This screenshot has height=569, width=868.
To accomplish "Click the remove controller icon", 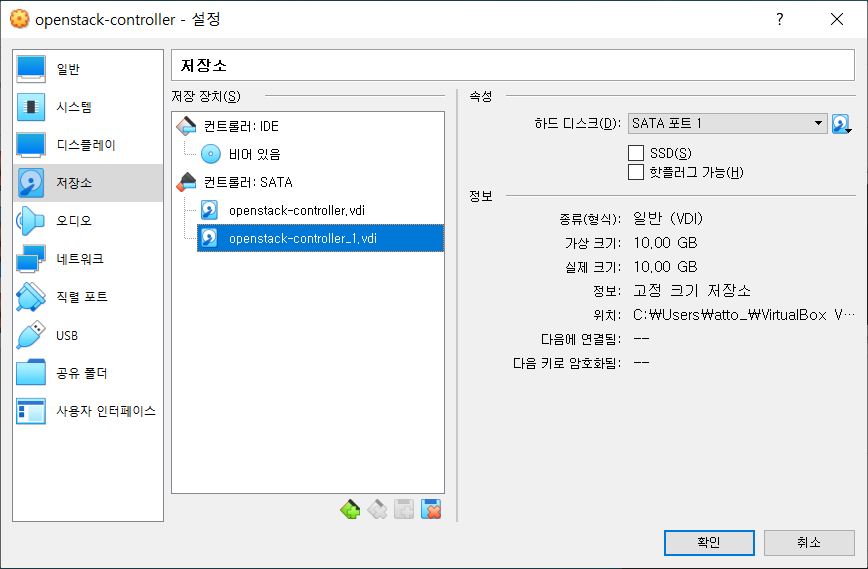I will [377, 509].
